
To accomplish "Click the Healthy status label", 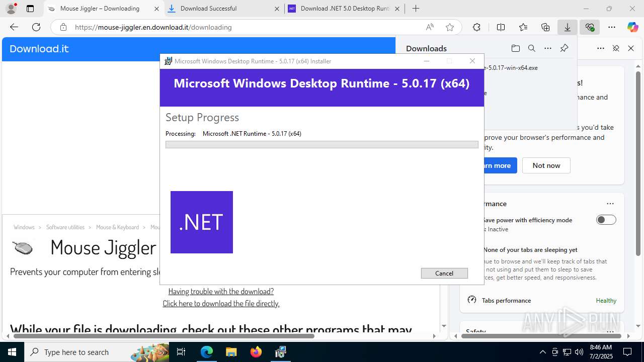I will point(606,300).
